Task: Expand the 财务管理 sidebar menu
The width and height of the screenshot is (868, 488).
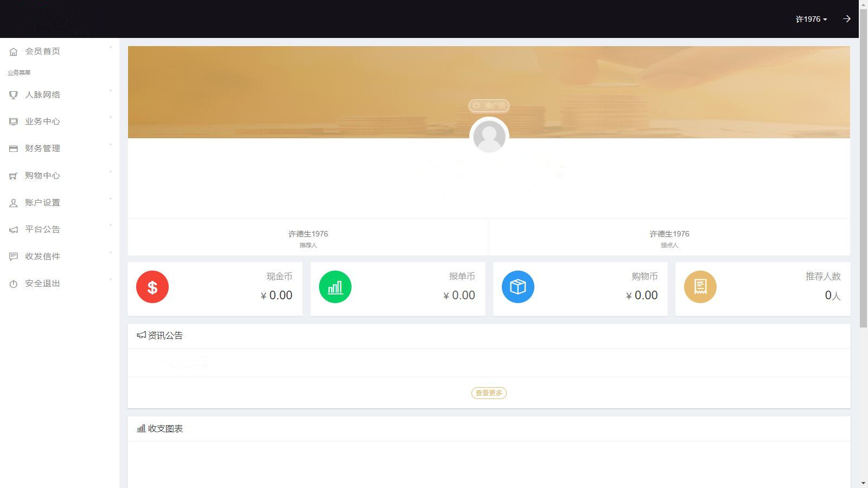Action: point(42,149)
